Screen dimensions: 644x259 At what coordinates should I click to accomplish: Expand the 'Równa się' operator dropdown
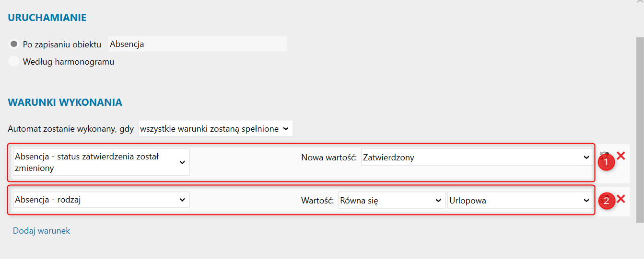(x=391, y=201)
